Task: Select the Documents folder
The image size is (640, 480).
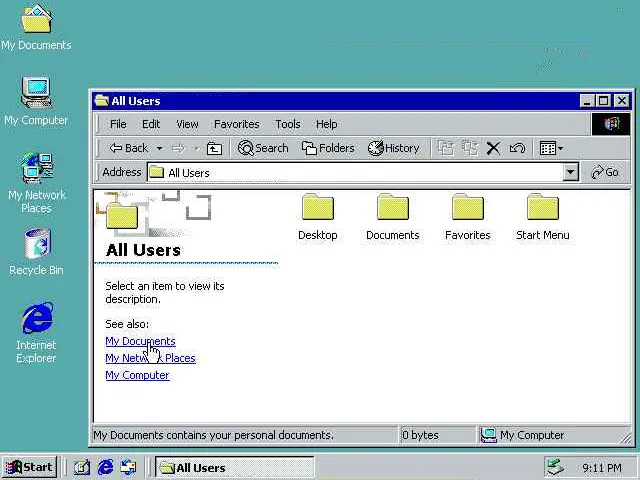Action: pyautogui.click(x=393, y=217)
